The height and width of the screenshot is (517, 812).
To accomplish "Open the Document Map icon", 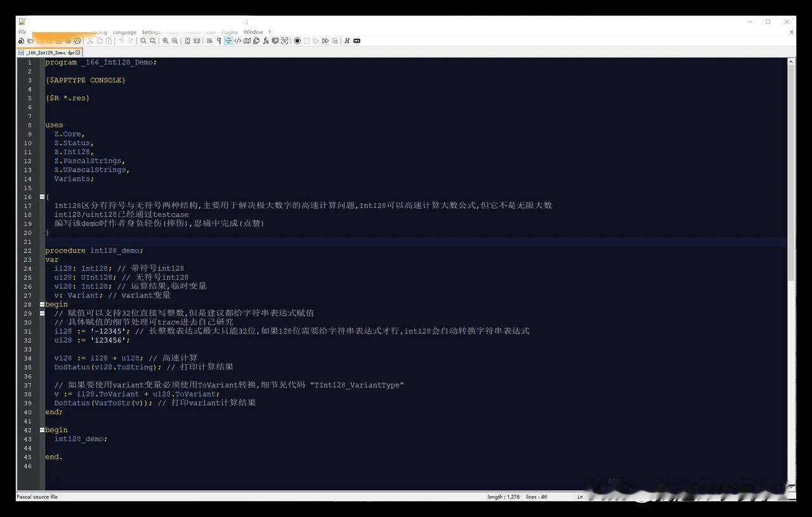I will 247,41.
